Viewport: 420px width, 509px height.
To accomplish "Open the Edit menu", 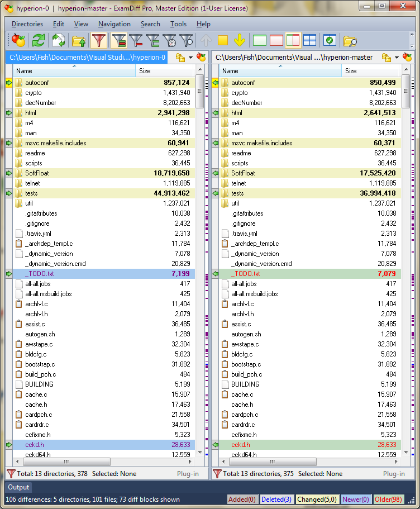I will click(59, 24).
